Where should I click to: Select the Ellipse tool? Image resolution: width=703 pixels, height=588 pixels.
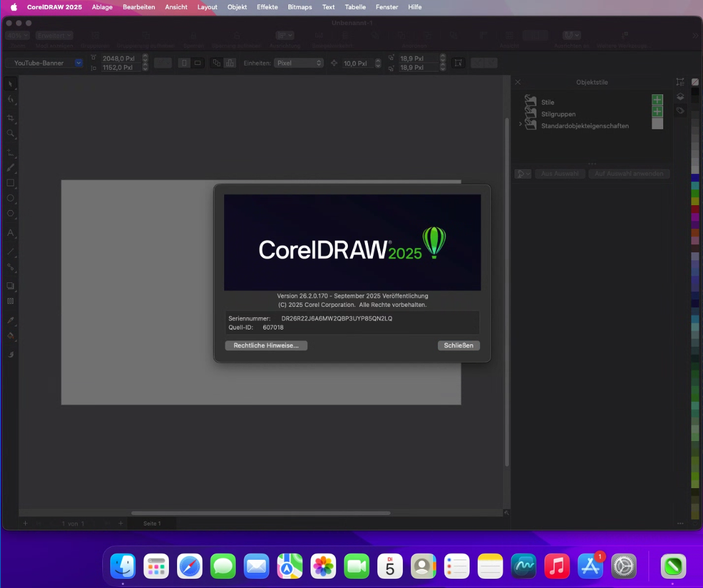coord(10,198)
